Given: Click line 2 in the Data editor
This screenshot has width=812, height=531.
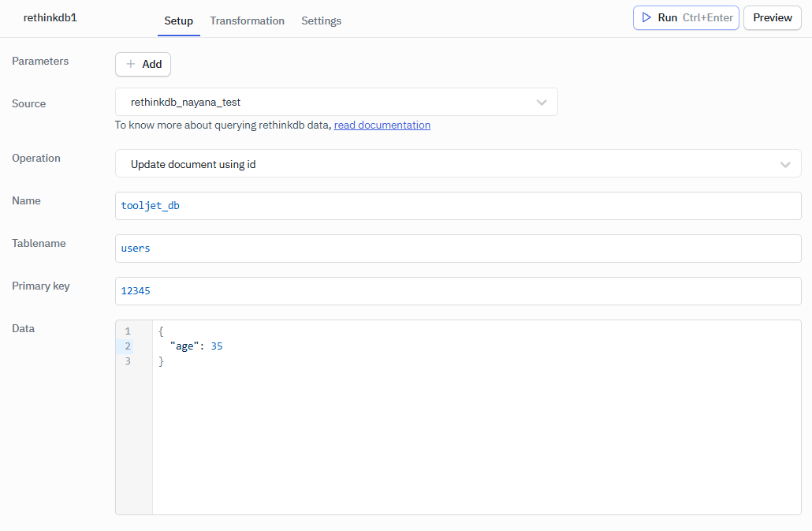Looking at the screenshot, I should point(237,346).
